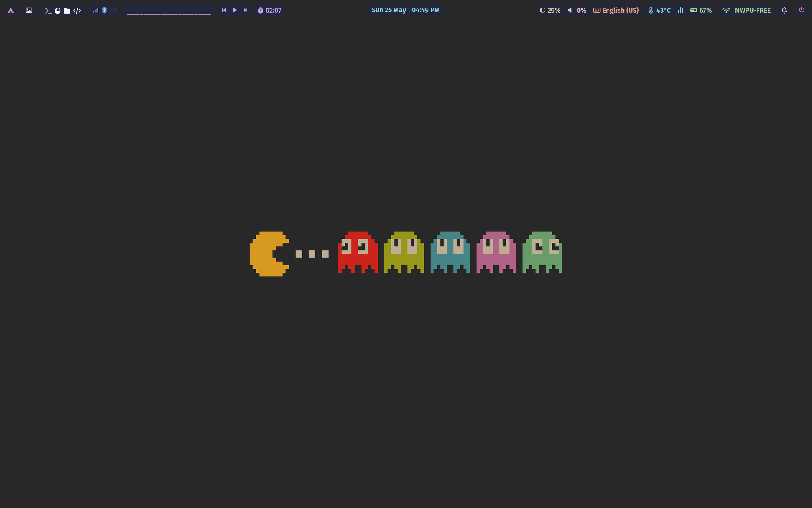
Task: Click the battery icon
Action: pyautogui.click(x=694, y=10)
